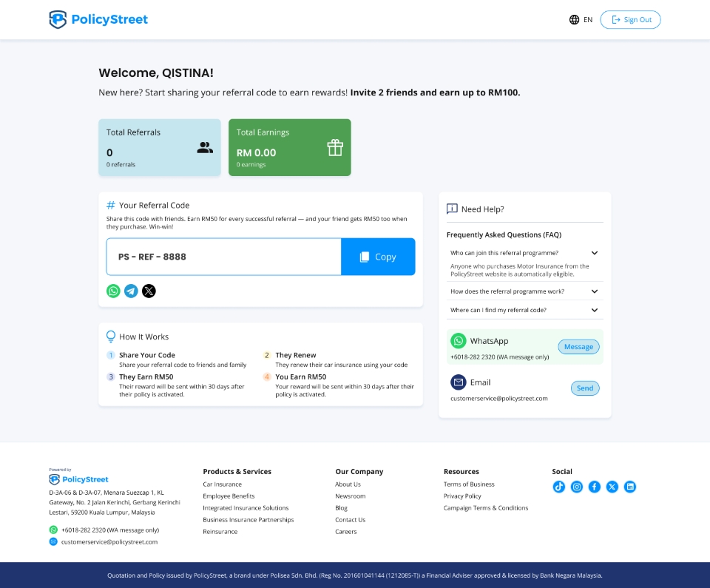Click the footer email icon beside address
Image resolution: width=710 pixels, height=588 pixels.
tap(53, 542)
